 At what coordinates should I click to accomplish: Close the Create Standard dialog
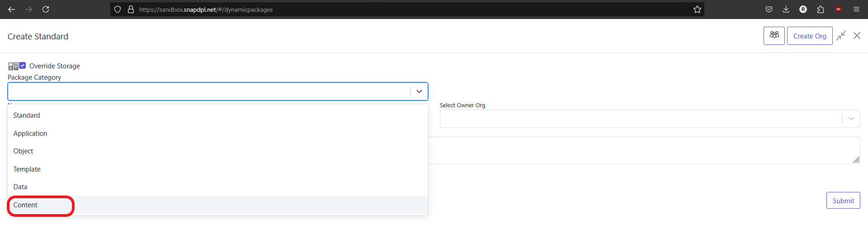[857, 36]
